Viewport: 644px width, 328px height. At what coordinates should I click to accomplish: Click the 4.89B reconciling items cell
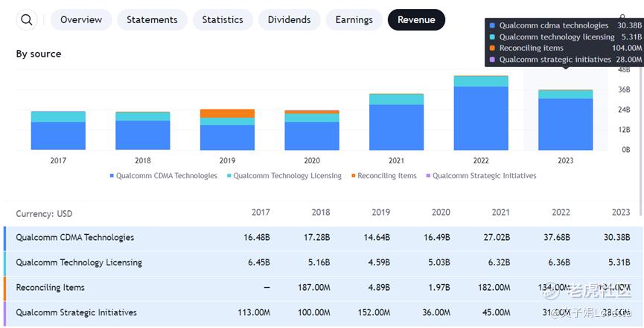point(379,287)
